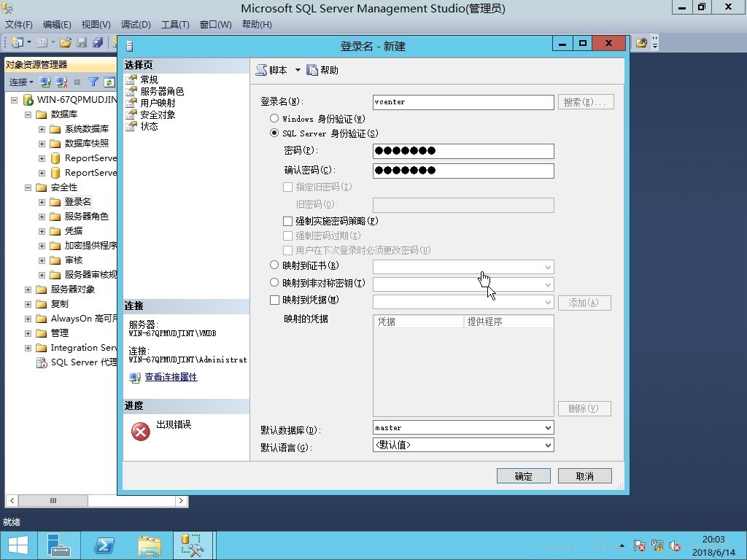
Task: Click the New Query toolbar icon
Action: [18, 42]
